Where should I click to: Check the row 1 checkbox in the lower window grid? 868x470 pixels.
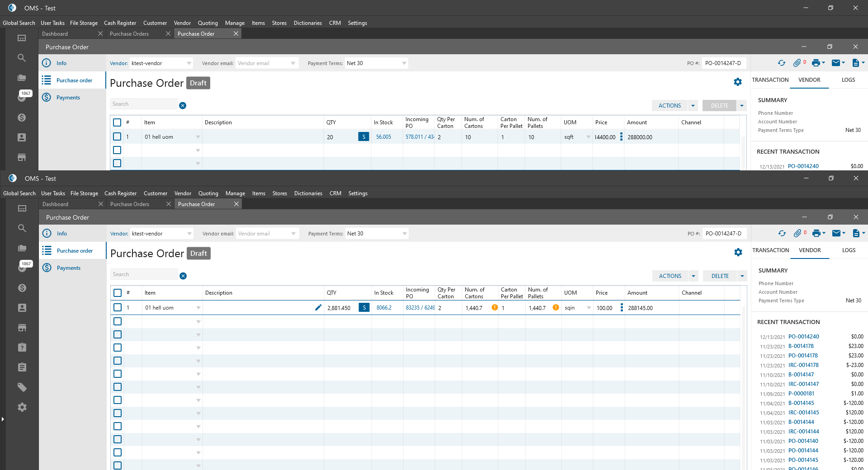point(118,308)
